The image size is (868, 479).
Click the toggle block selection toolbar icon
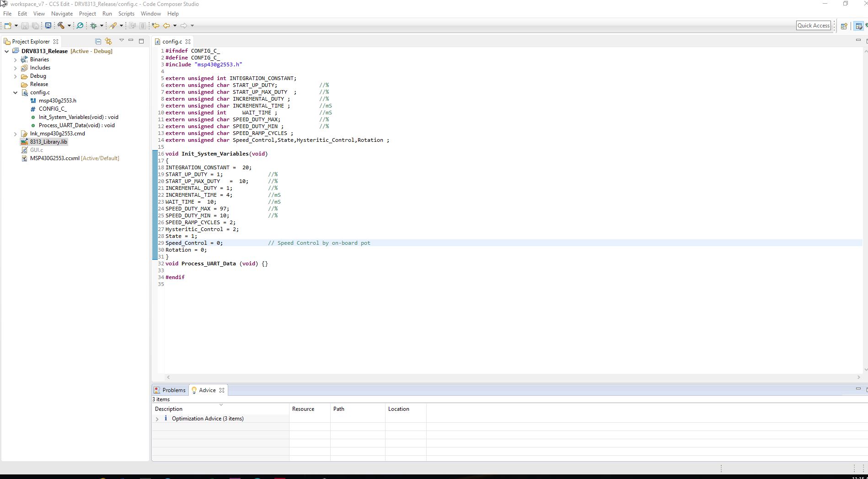[x=143, y=26]
